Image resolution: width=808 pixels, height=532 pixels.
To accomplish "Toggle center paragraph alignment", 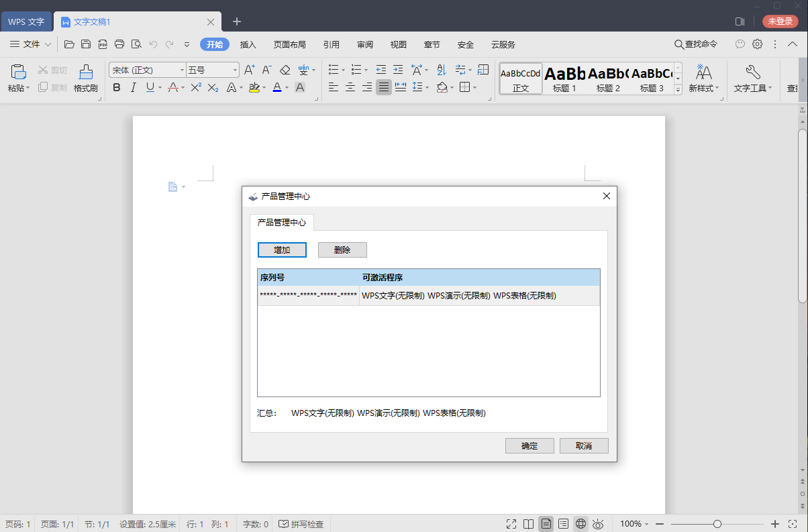I will pos(350,87).
